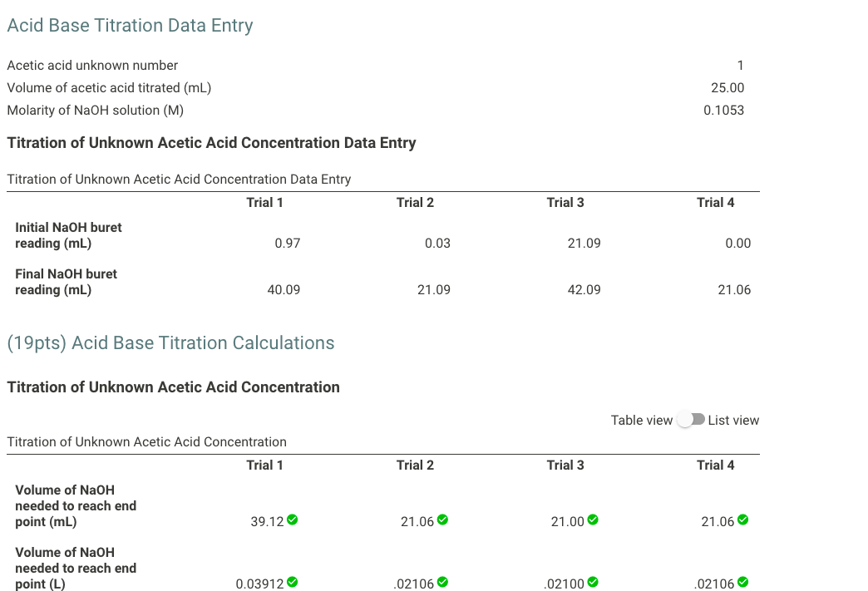
Task: Switch from Table view to List view
Action: (x=691, y=420)
